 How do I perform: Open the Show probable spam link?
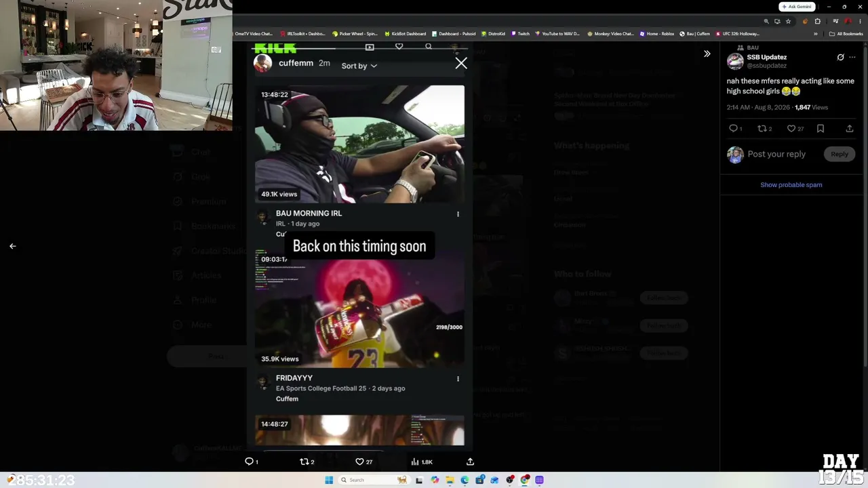coord(791,184)
